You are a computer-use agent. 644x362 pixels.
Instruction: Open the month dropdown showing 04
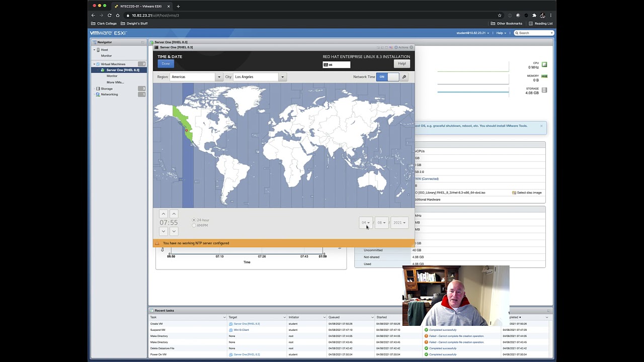(365, 223)
